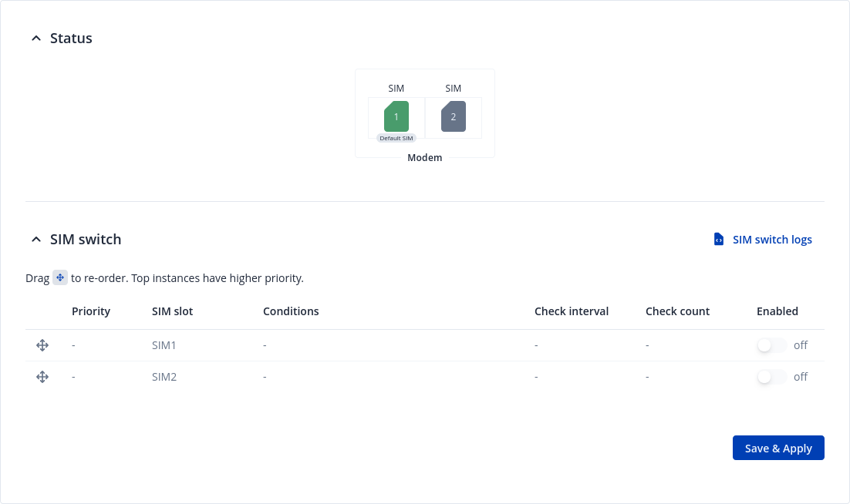This screenshot has height=504, width=850.
Task: Enable the SIM1 switch toggle
Action: click(x=771, y=345)
